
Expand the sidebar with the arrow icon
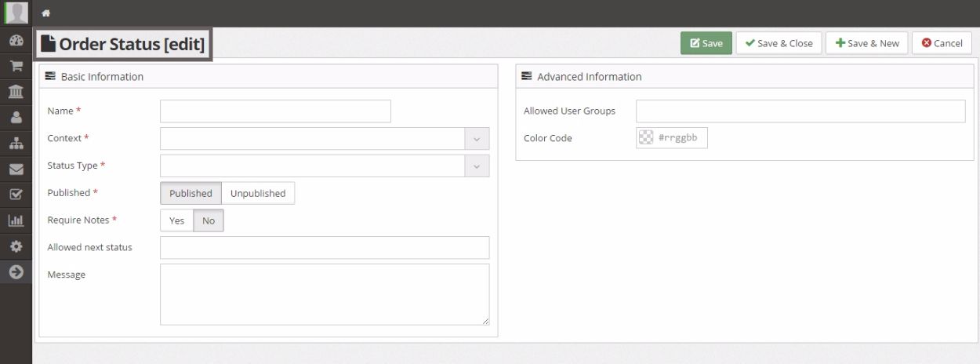[x=16, y=272]
